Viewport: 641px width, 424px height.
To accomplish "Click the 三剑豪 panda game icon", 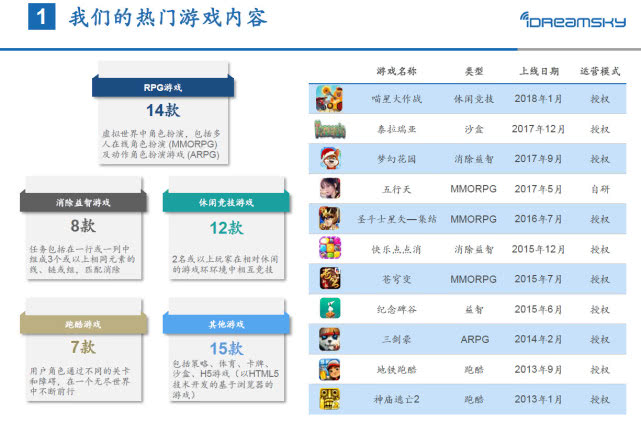I will [x=330, y=339].
